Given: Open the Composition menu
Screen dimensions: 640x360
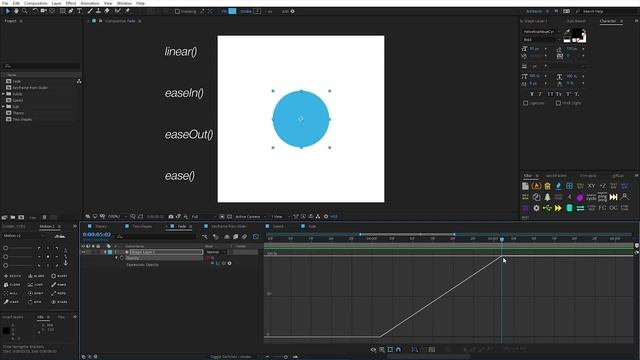Looking at the screenshot, I should [x=36, y=3].
